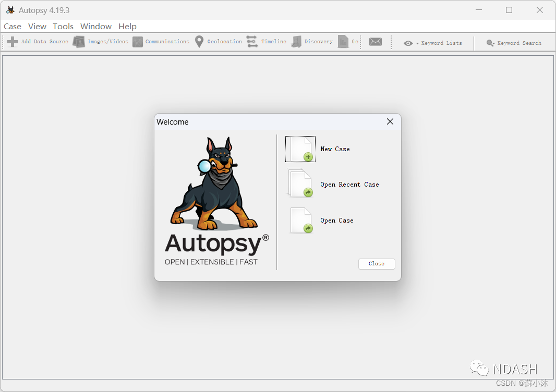This screenshot has width=556, height=392.
Task: Click the Keyword Search label
Action: coord(519,43)
